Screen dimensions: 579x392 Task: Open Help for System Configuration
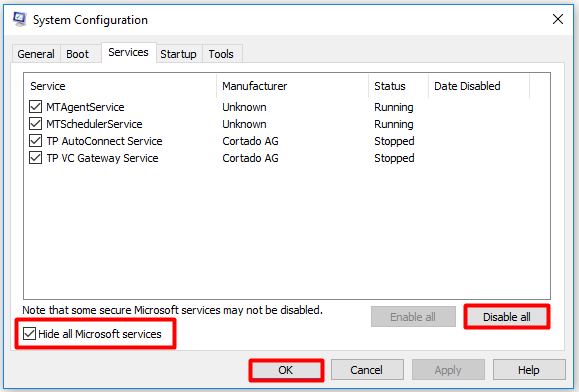pos(529,370)
